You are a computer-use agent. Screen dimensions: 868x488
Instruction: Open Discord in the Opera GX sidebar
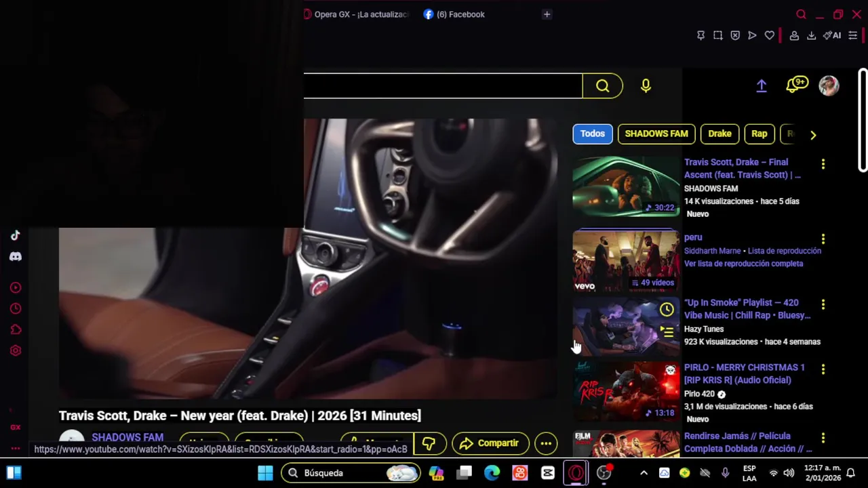(16, 257)
